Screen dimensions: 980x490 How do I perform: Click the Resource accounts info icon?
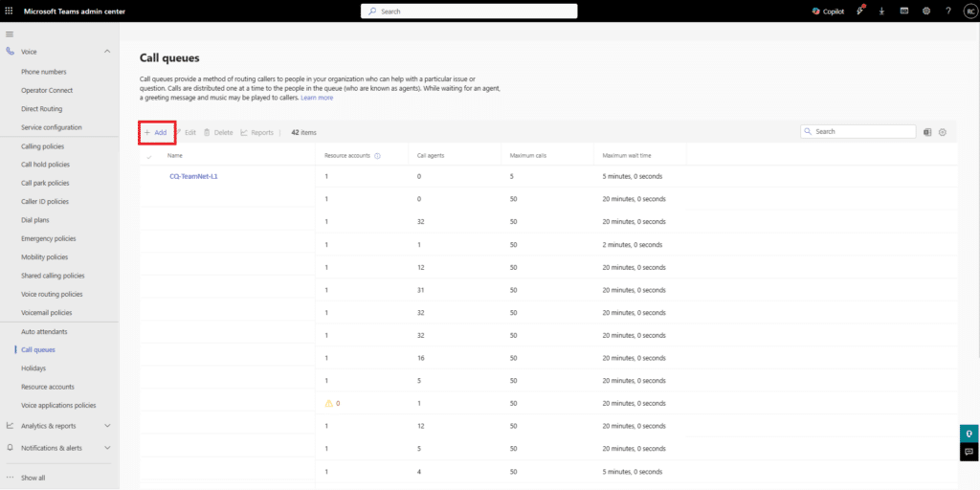pos(378,155)
